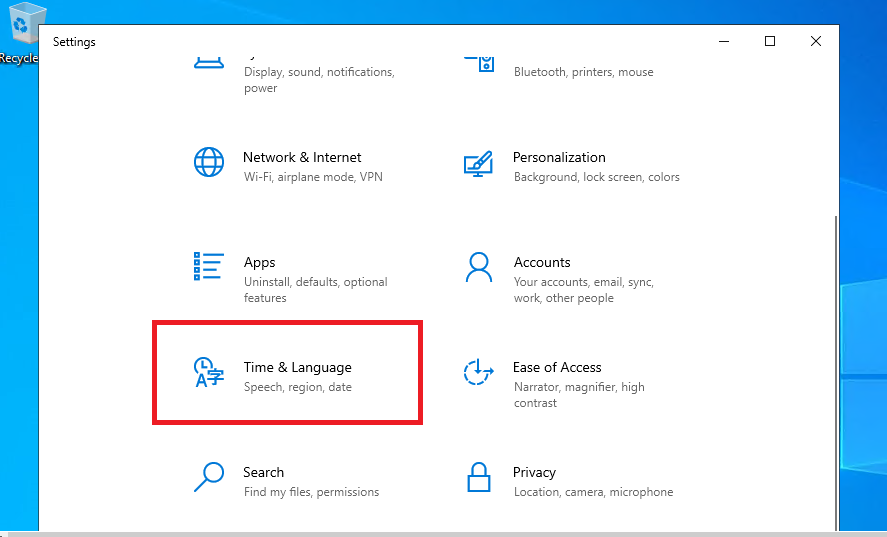Open the Search magnifier icon
This screenshot has width=887, height=537.
tap(209, 477)
